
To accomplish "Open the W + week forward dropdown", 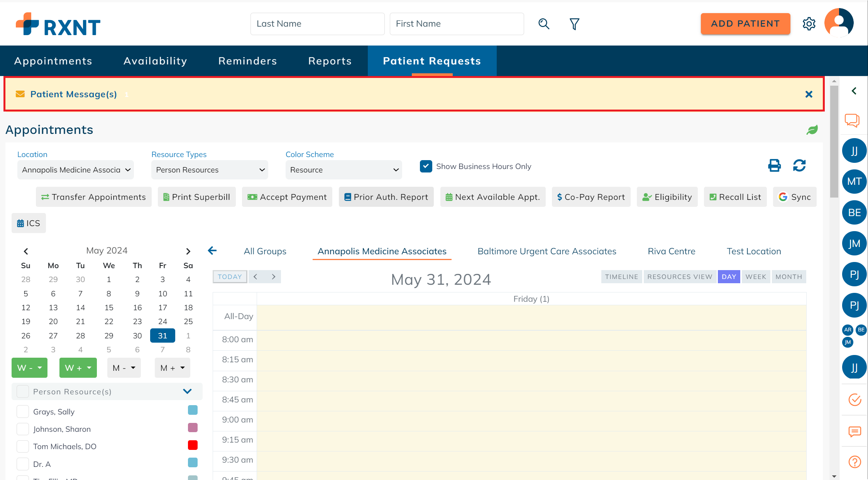I will coord(78,368).
